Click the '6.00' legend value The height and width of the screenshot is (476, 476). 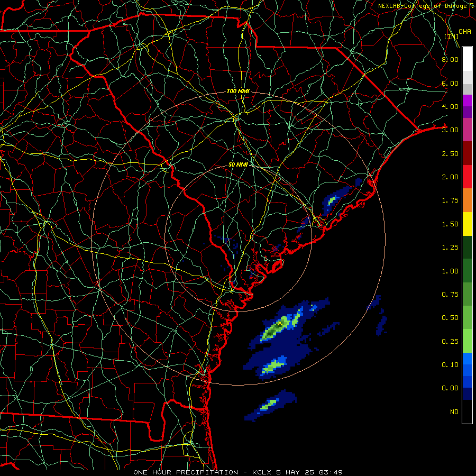pos(450,83)
